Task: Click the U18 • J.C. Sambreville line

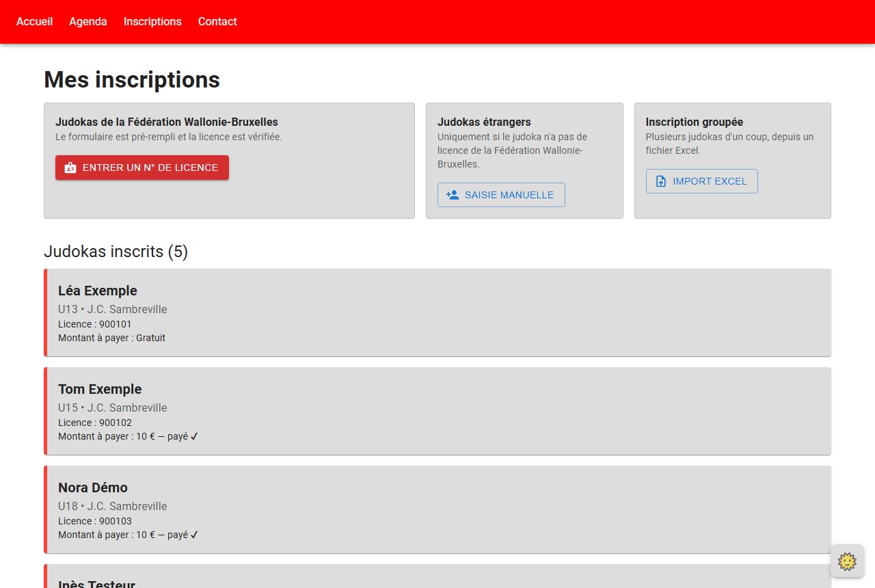Action: tap(112, 506)
